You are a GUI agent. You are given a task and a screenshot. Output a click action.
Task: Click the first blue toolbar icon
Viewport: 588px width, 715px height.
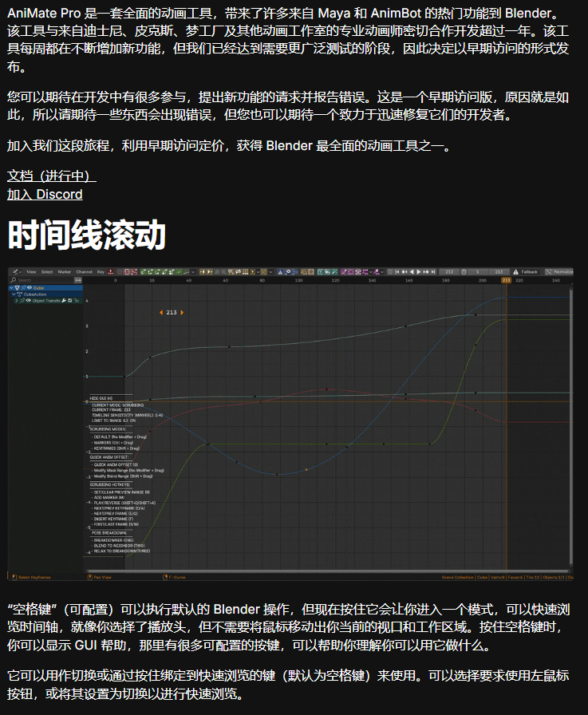tap(280, 272)
